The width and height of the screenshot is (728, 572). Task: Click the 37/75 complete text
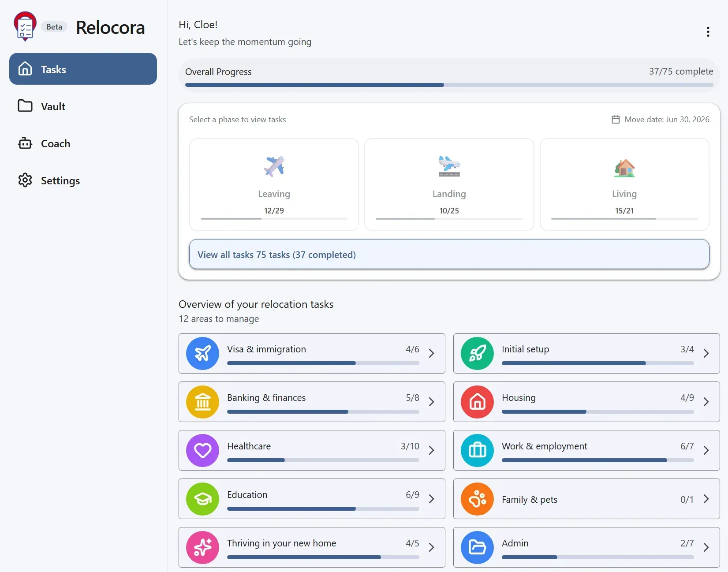coord(681,71)
